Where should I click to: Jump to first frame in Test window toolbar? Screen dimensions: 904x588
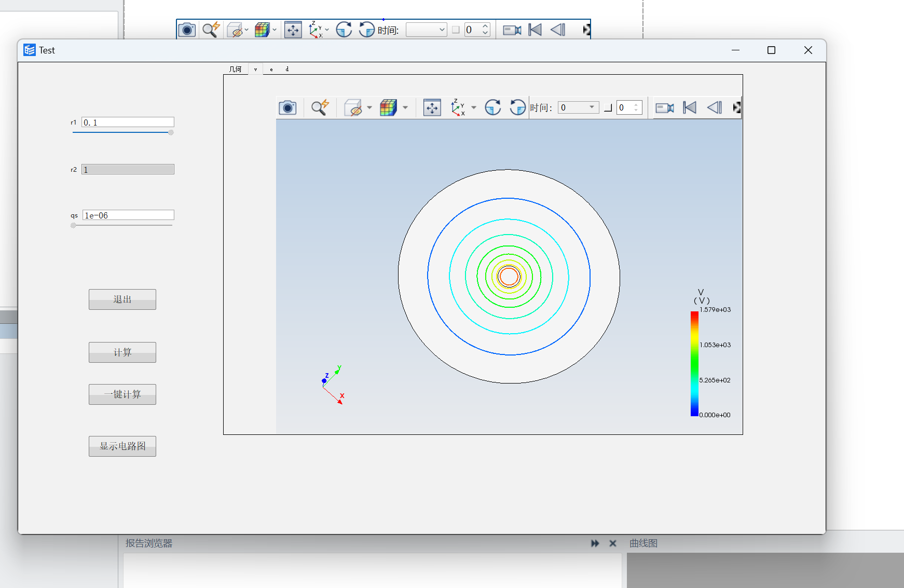pos(690,107)
